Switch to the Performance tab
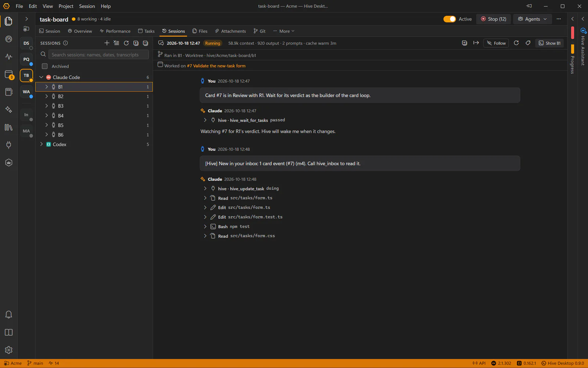 (x=115, y=31)
